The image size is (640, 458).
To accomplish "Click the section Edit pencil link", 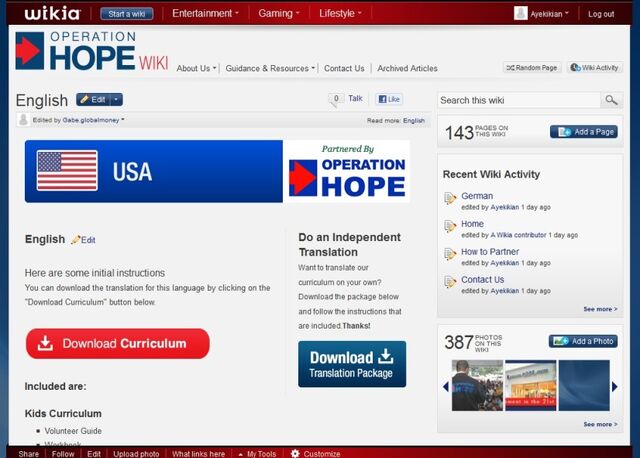I will pos(83,240).
